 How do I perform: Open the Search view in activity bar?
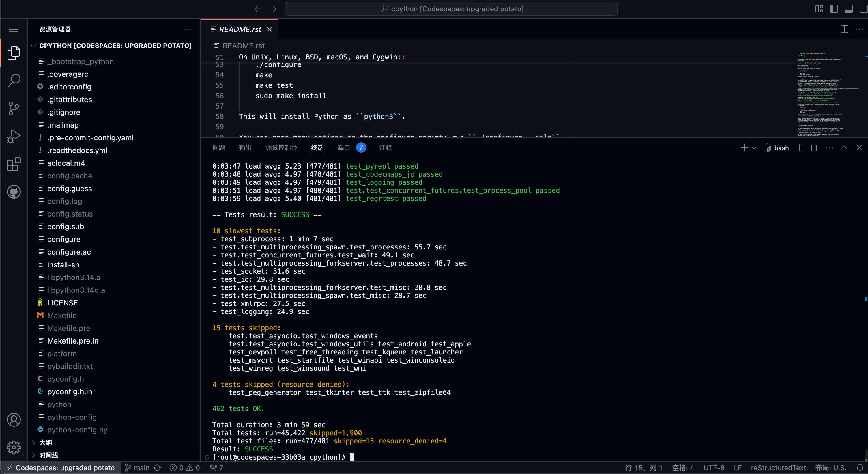14,80
